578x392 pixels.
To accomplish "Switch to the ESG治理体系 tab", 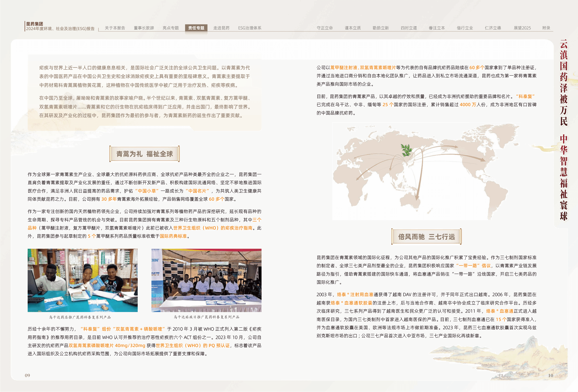I will click(250, 28).
